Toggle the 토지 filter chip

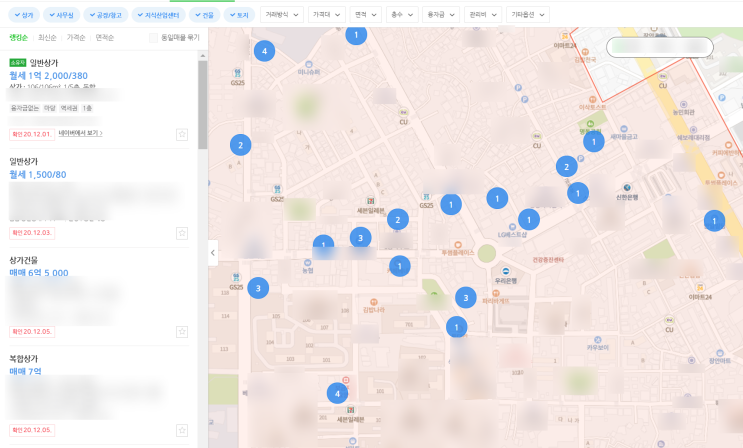coord(239,15)
